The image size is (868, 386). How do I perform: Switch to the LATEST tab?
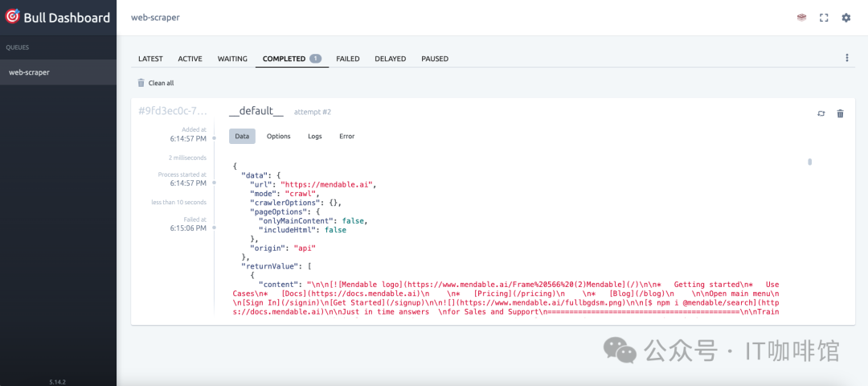150,59
